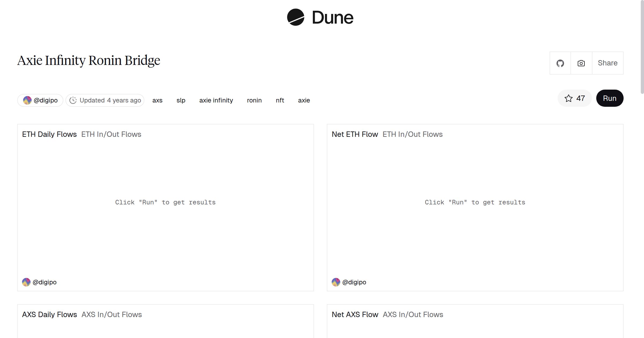Click digipo avatar in Net ETH Flow
The image size is (644, 338).
tap(336, 282)
